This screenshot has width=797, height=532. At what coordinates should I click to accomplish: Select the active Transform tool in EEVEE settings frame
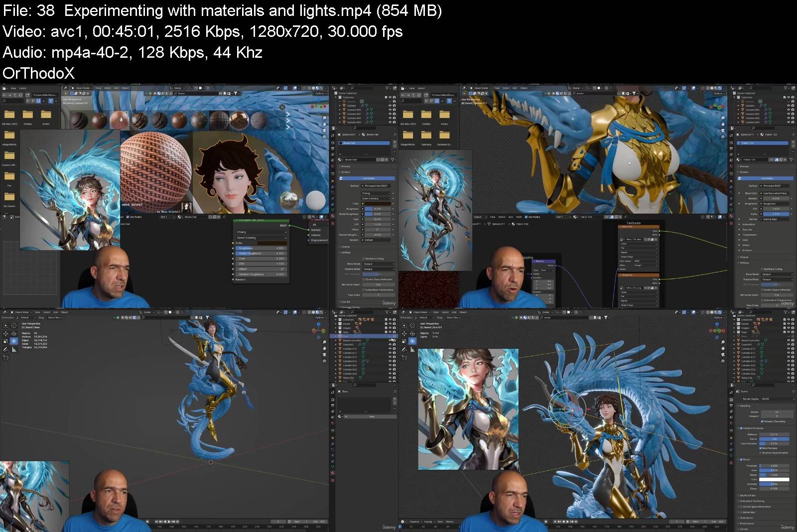[412, 341]
